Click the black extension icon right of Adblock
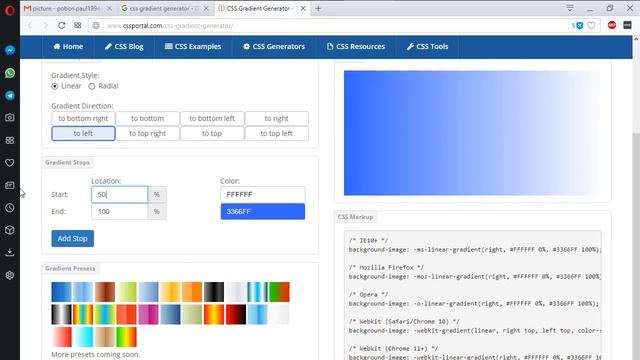Viewport: 640px width, 360px height. click(627, 25)
